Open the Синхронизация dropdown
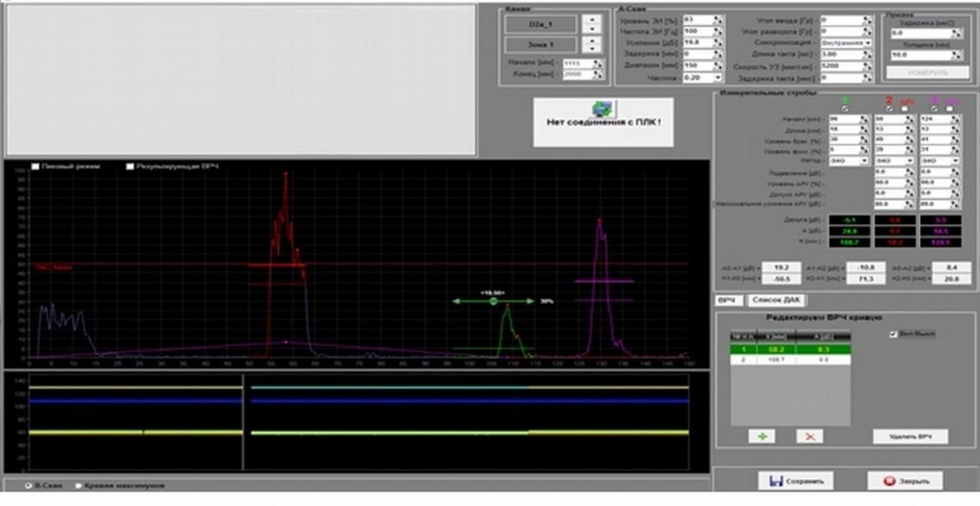 845,42
